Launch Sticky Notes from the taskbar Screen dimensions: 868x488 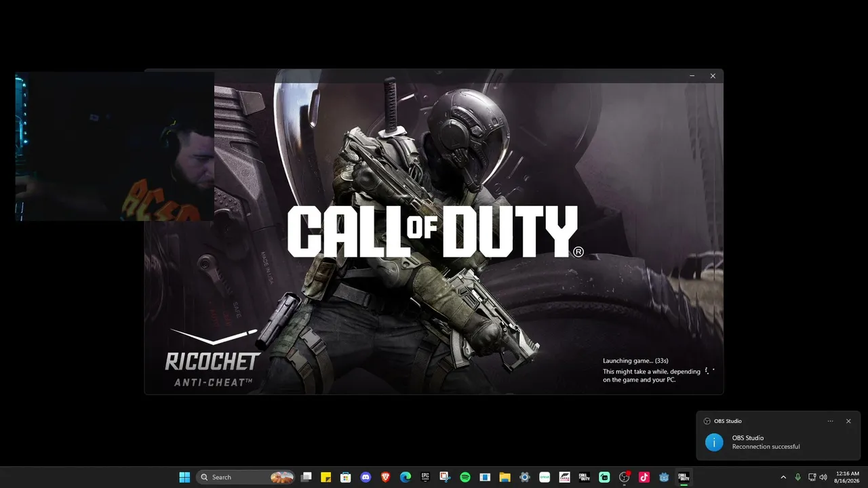(325, 477)
